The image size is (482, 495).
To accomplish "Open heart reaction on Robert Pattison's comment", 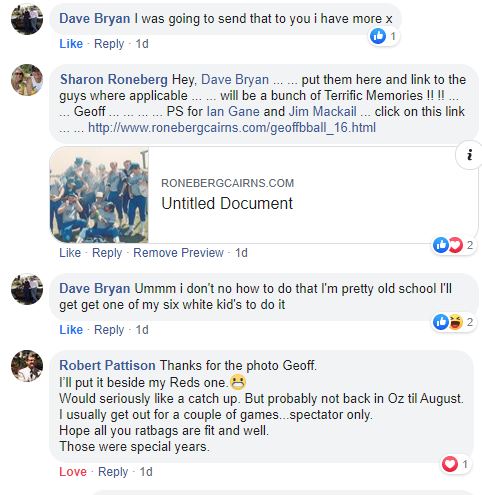I will click(456, 464).
